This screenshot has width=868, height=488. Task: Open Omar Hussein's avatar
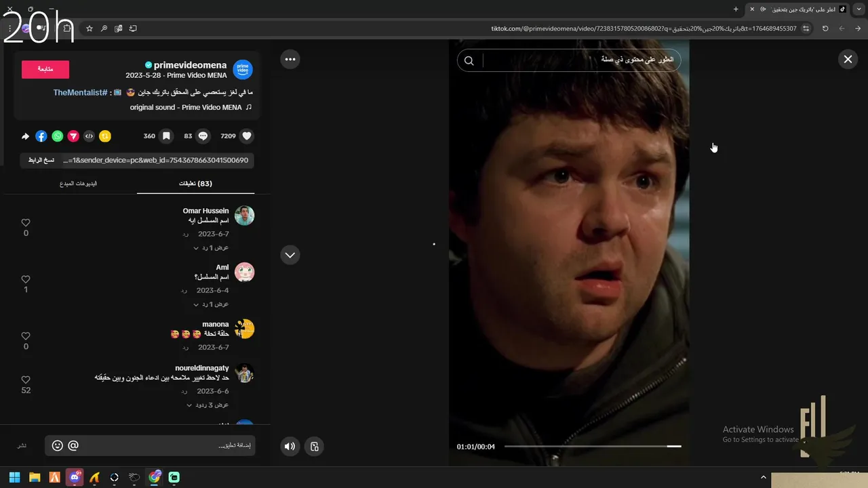point(244,216)
